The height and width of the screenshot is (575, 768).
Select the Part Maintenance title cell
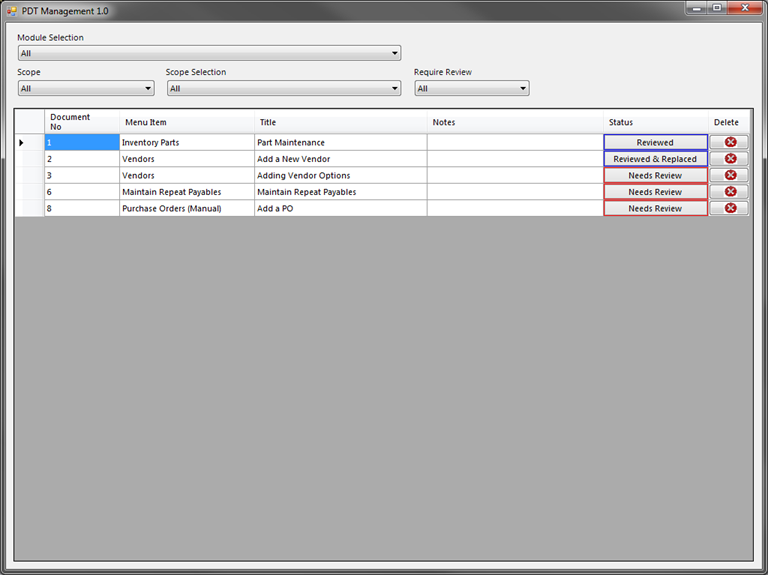point(340,142)
